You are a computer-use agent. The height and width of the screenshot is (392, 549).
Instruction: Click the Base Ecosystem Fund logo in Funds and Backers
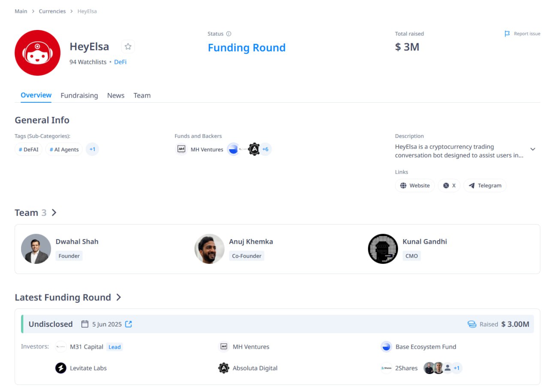[x=233, y=150]
